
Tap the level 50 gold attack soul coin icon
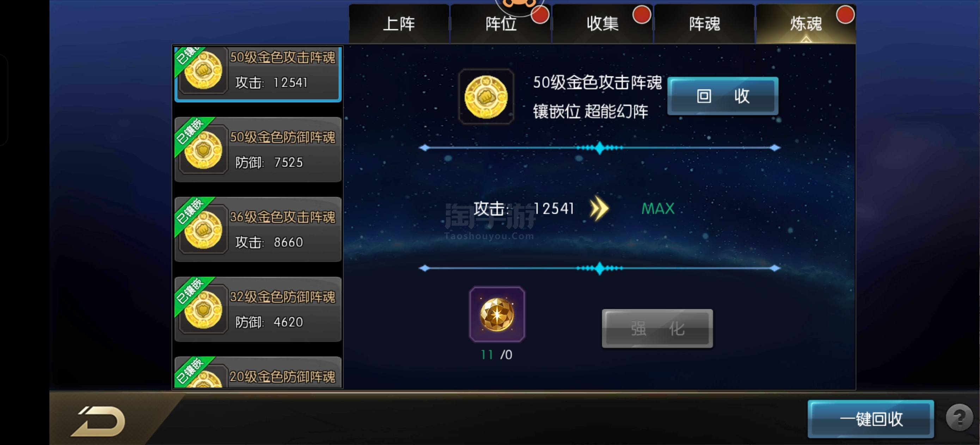pyautogui.click(x=203, y=71)
